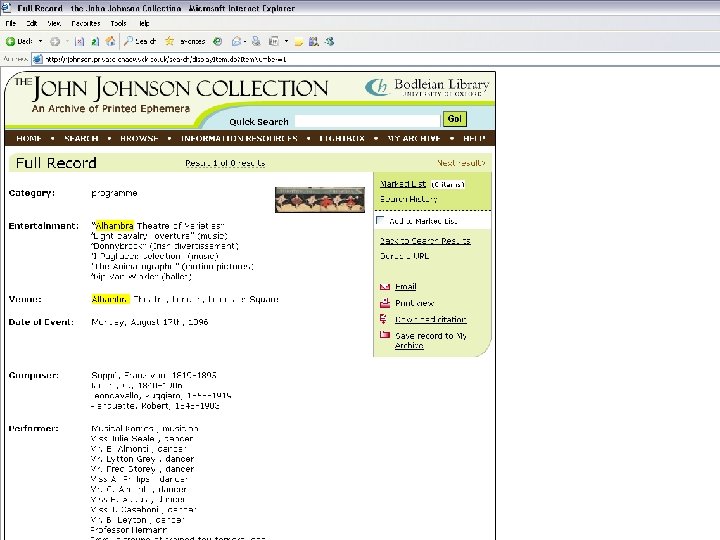Image resolution: width=720 pixels, height=540 pixels.
Task: Click the highlighted Alhambra in Venue
Action: 110,299
